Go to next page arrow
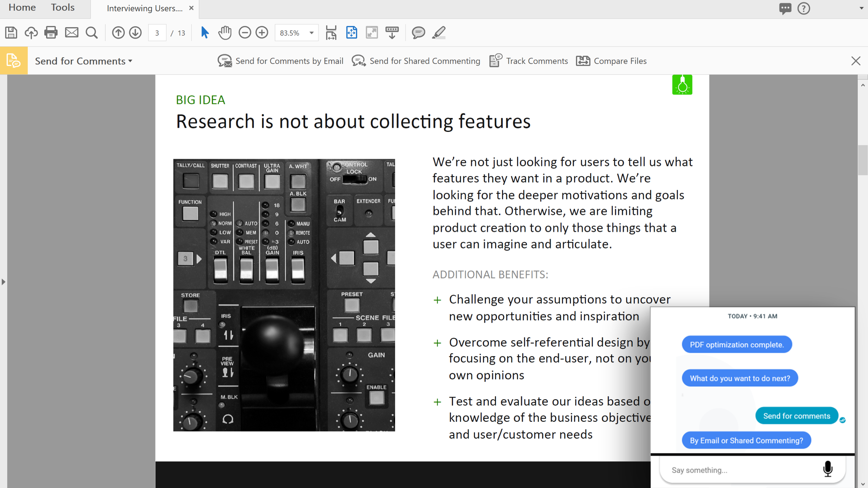Screen dimensions: 868x488 click(135, 33)
